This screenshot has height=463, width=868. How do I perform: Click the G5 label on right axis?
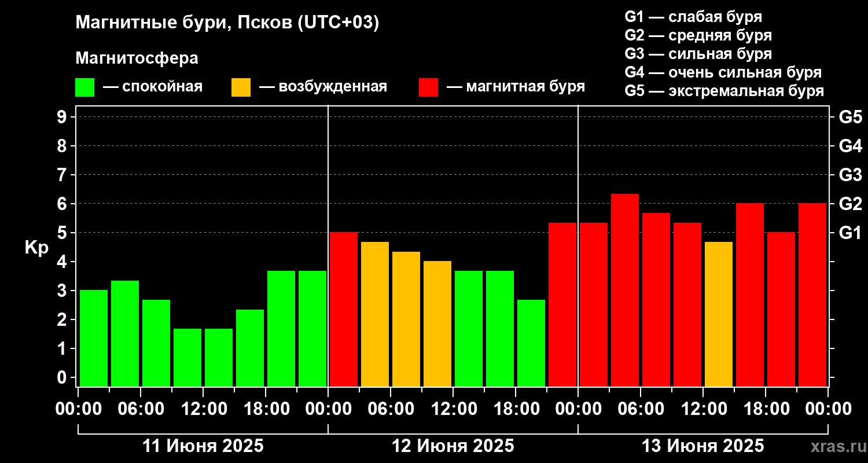851,117
